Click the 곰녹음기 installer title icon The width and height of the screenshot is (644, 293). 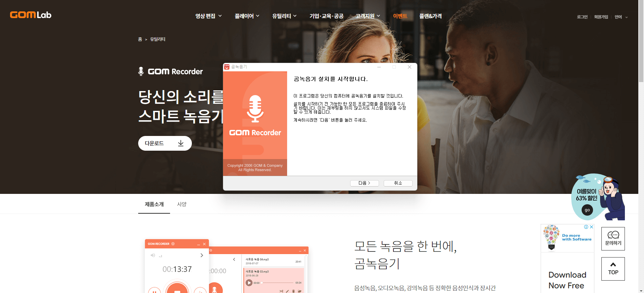[227, 67]
